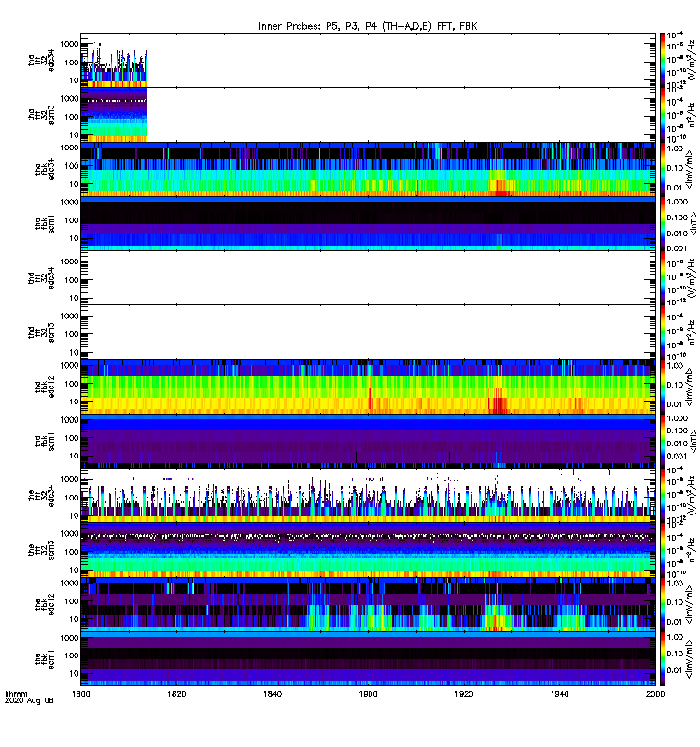Click the tha fff scm3 spectrogram data block

(113, 115)
